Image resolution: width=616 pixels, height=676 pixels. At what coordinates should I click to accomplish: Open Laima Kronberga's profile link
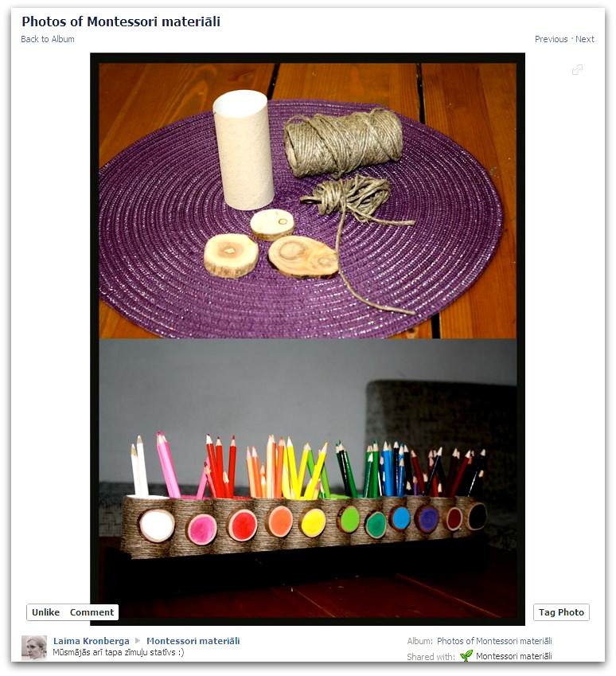pyautogui.click(x=92, y=641)
